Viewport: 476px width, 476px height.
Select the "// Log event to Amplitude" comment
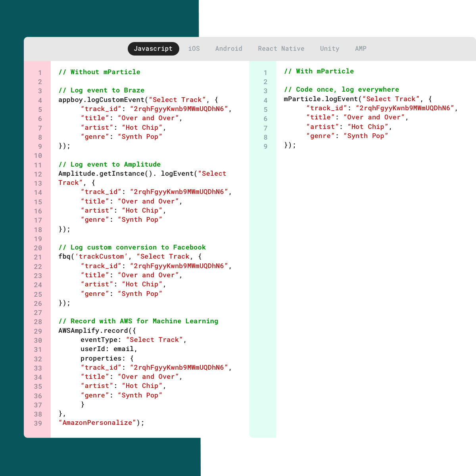(109, 164)
